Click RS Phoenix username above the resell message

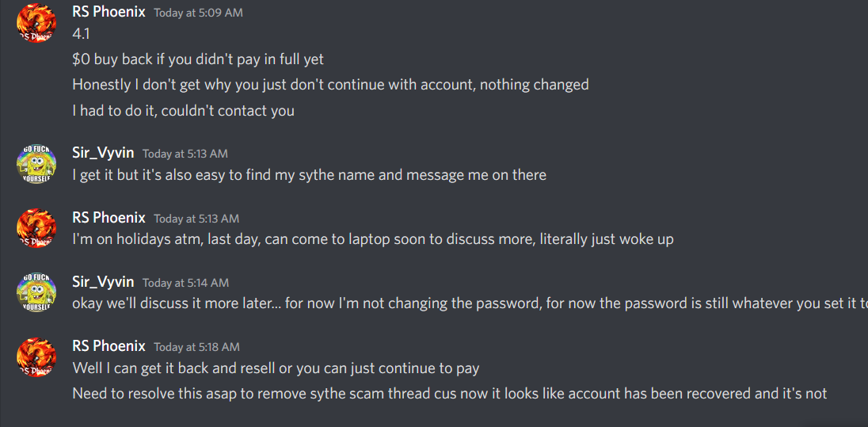108,346
